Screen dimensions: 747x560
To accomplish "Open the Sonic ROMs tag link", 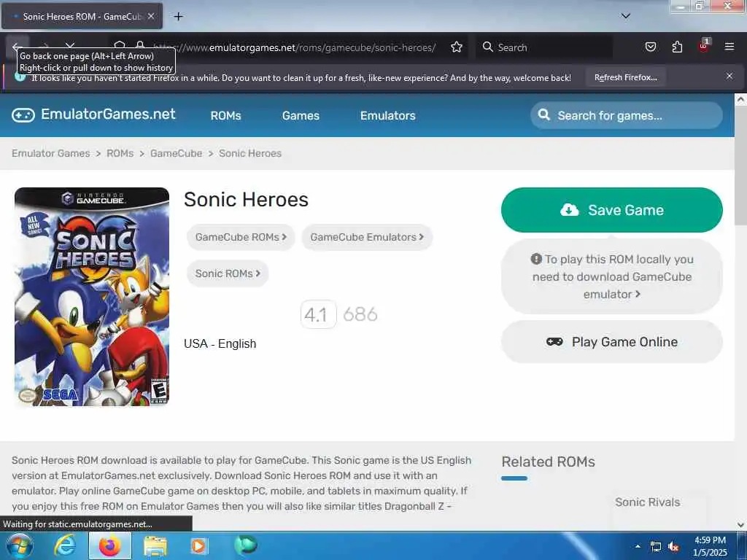I will 228,273.
